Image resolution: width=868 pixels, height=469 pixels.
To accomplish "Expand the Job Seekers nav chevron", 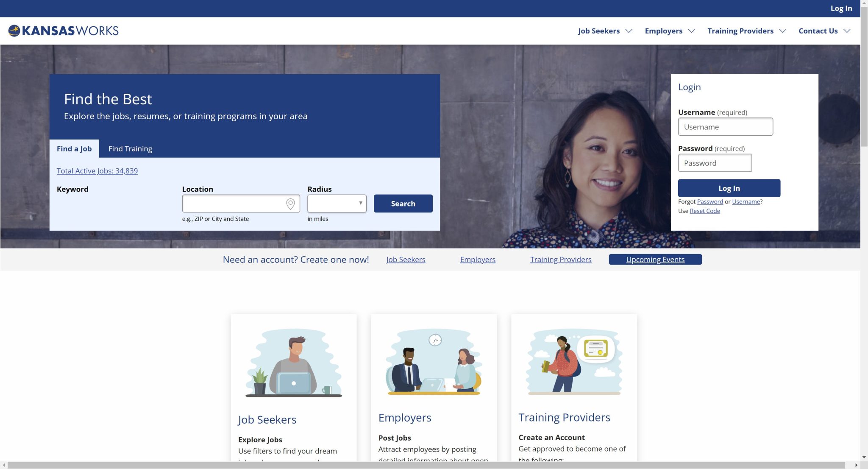I will (629, 31).
